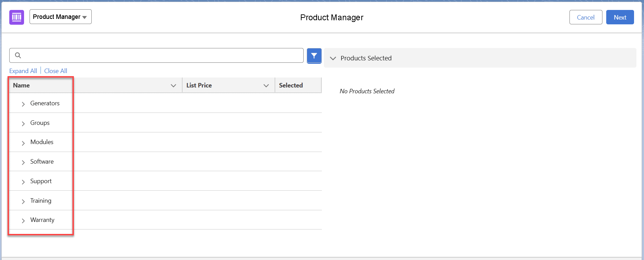Open the List Price column menu
644x260 pixels.
click(266, 85)
